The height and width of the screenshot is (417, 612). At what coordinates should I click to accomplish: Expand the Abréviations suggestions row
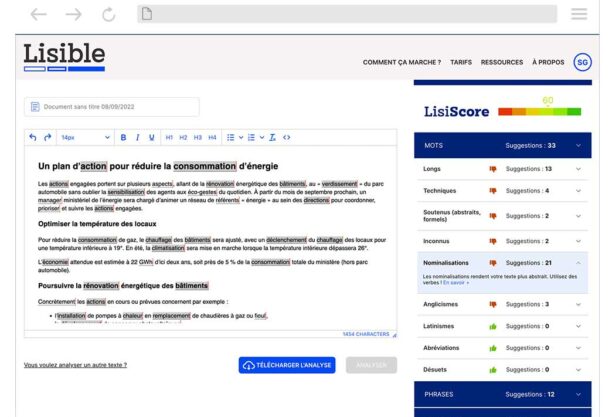coord(503,348)
